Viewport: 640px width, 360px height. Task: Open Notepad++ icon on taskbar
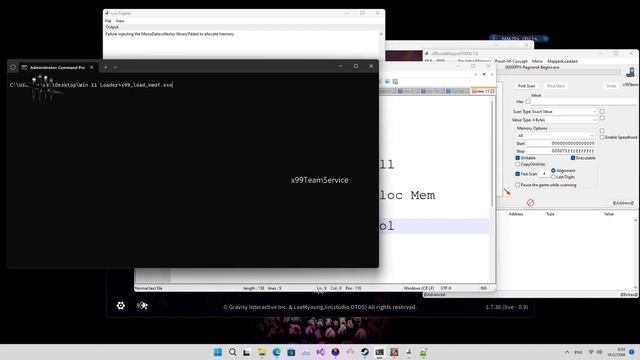[423, 352]
